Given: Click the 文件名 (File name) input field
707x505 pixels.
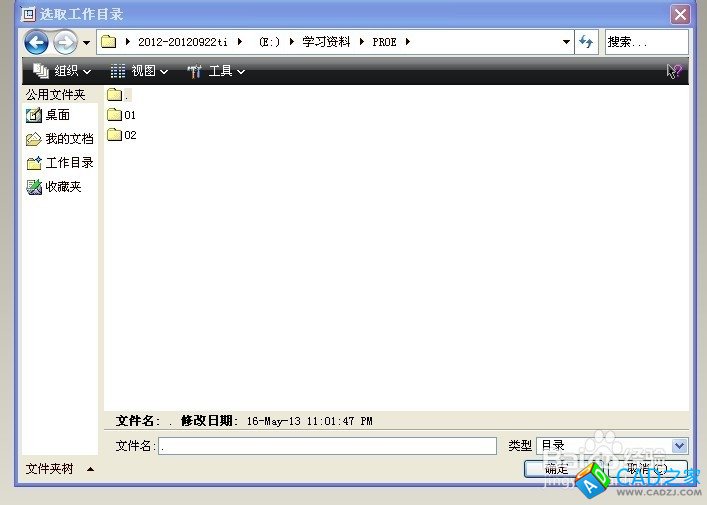Looking at the screenshot, I should (x=327, y=446).
